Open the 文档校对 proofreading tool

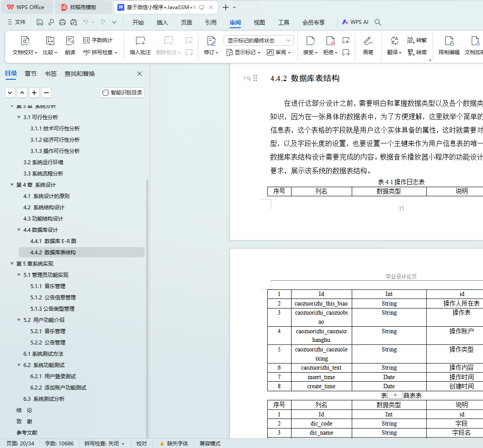[x=25, y=45]
